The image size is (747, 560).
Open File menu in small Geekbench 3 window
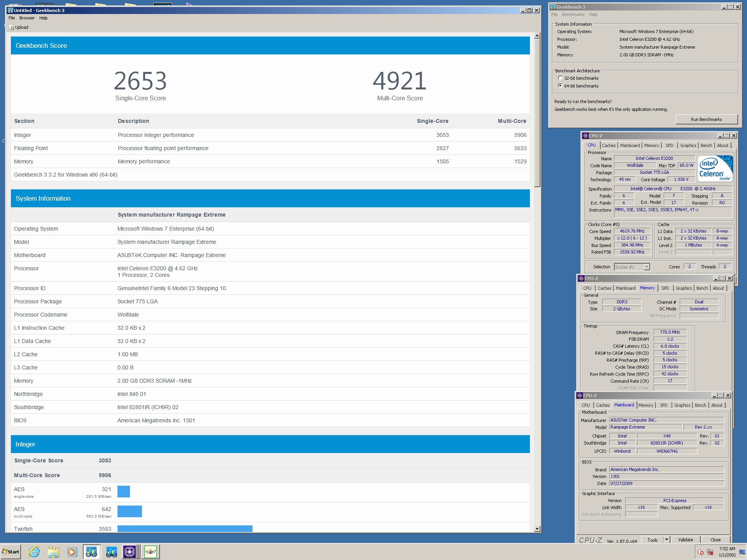pos(554,14)
